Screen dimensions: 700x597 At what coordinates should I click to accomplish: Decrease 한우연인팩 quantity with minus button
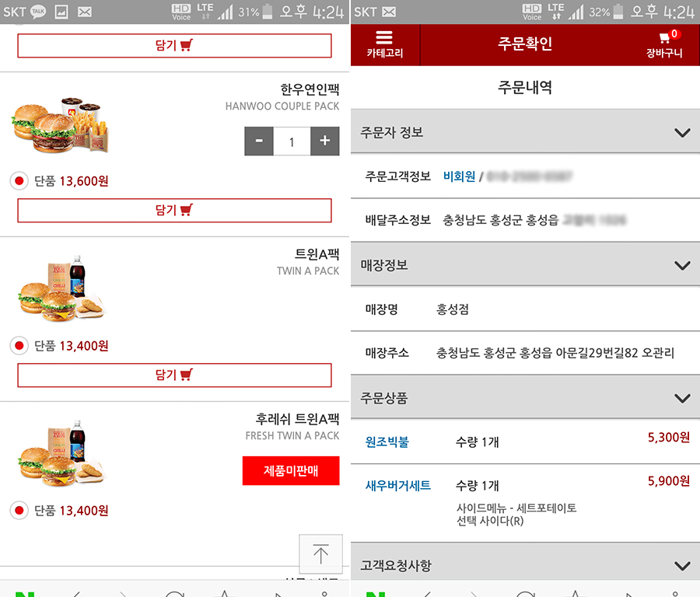pyautogui.click(x=259, y=141)
